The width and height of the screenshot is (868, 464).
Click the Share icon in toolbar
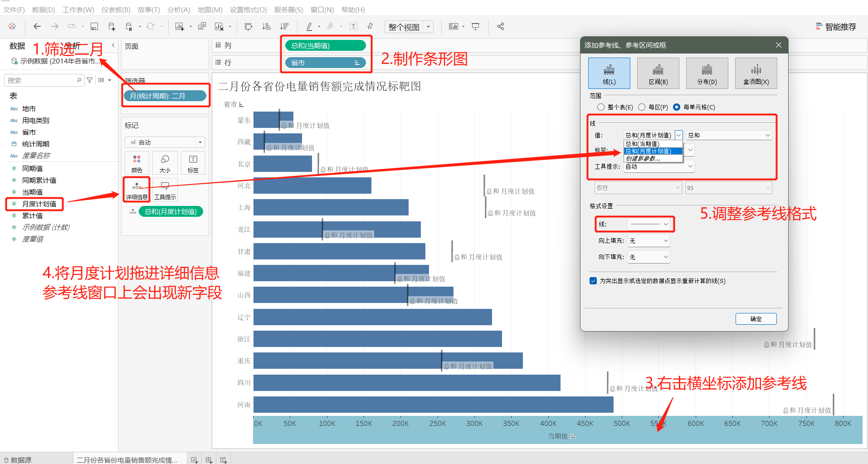501,26
